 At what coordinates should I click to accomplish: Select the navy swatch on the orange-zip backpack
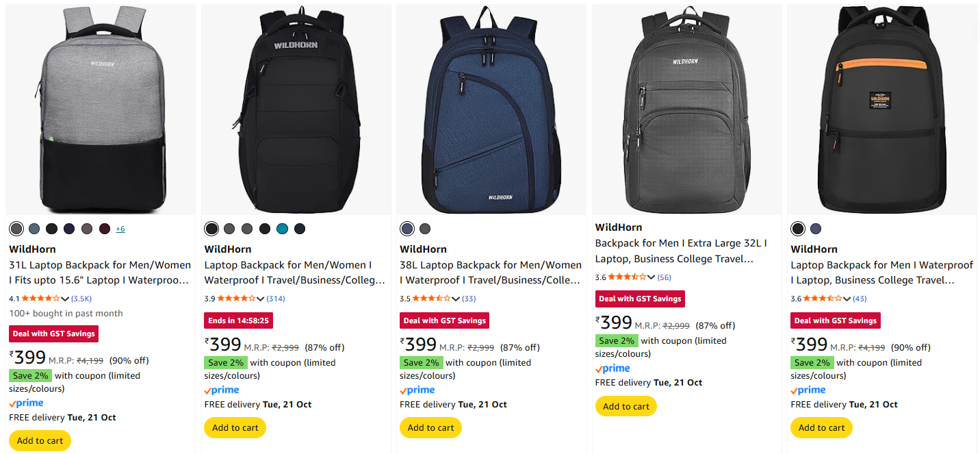815,229
